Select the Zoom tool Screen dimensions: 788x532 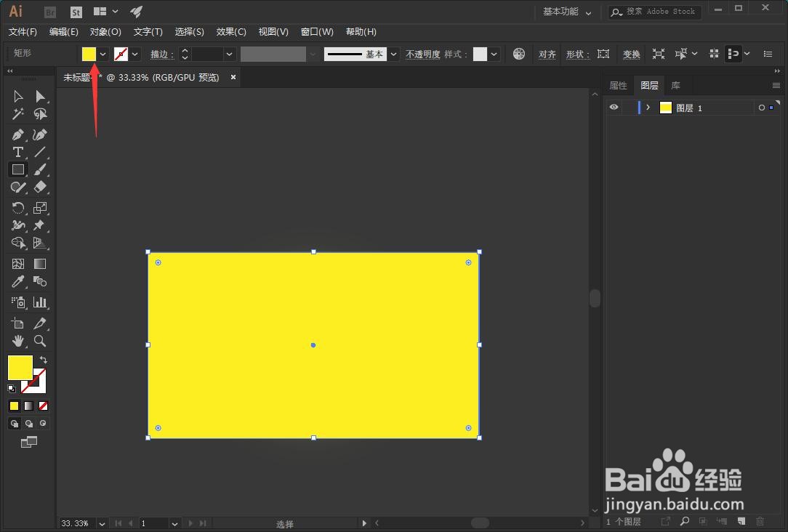40,341
